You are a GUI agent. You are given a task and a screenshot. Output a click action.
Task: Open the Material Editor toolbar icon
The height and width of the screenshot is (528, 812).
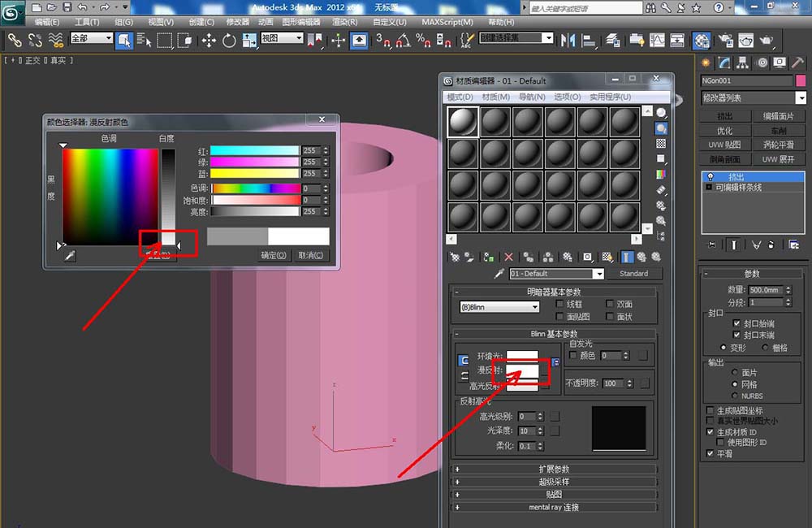pos(702,41)
